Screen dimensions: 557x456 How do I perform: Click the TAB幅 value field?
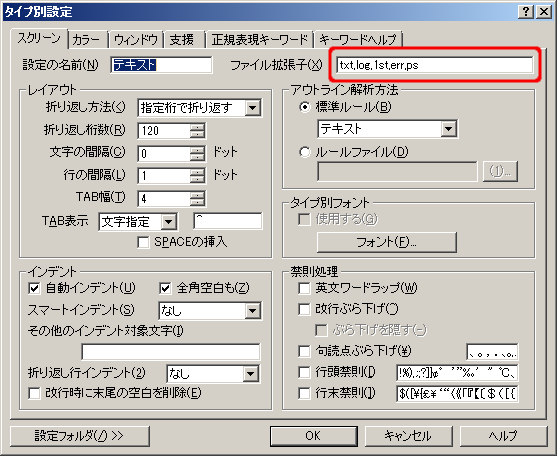click(x=164, y=199)
